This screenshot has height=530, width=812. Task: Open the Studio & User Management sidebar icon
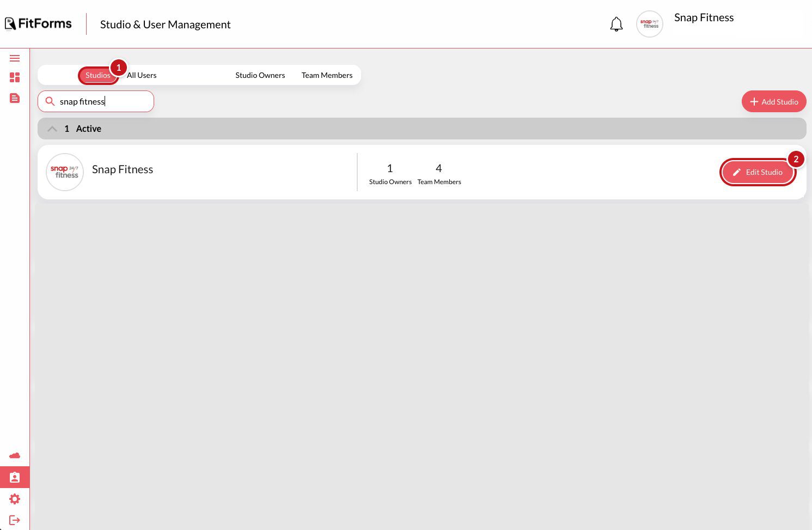point(15,477)
